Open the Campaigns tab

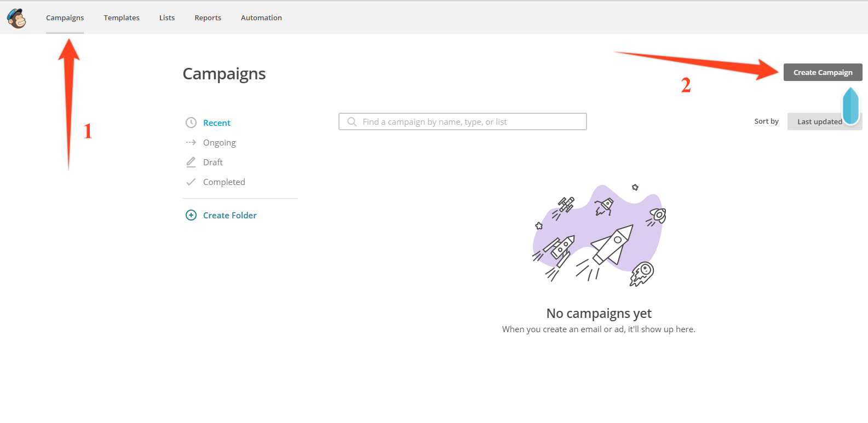(x=65, y=18)
